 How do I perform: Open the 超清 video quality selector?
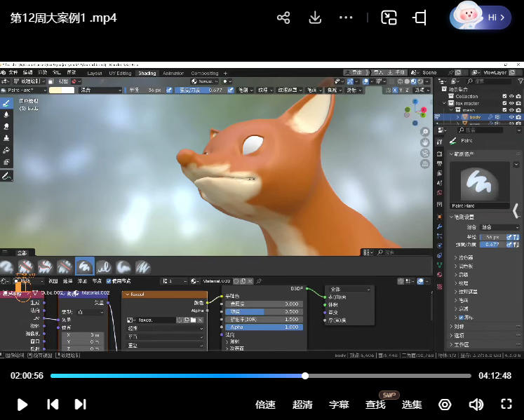[x=302, y=405]
